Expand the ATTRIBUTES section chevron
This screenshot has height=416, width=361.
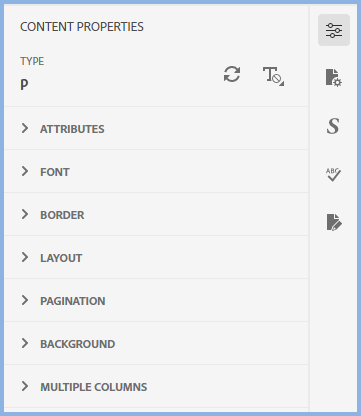coord(25,128)
